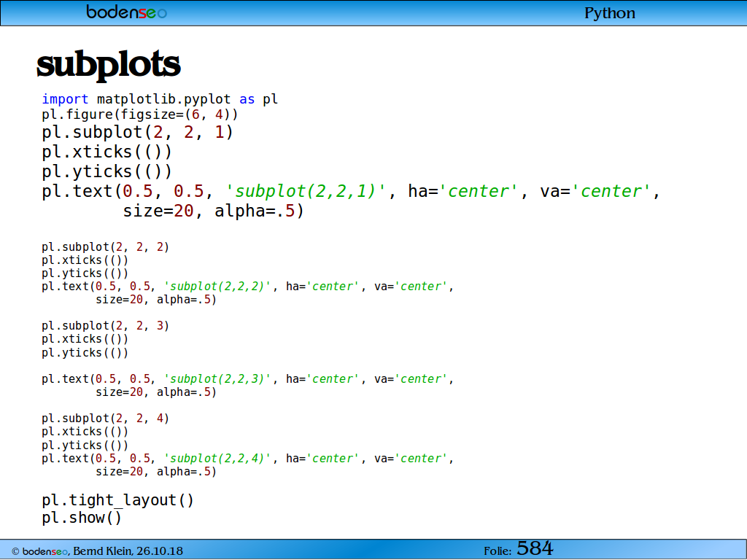Click 'subplot(2,2,2)' string in code
Screen dimensions: 747x560
click(x=217, y=286)
